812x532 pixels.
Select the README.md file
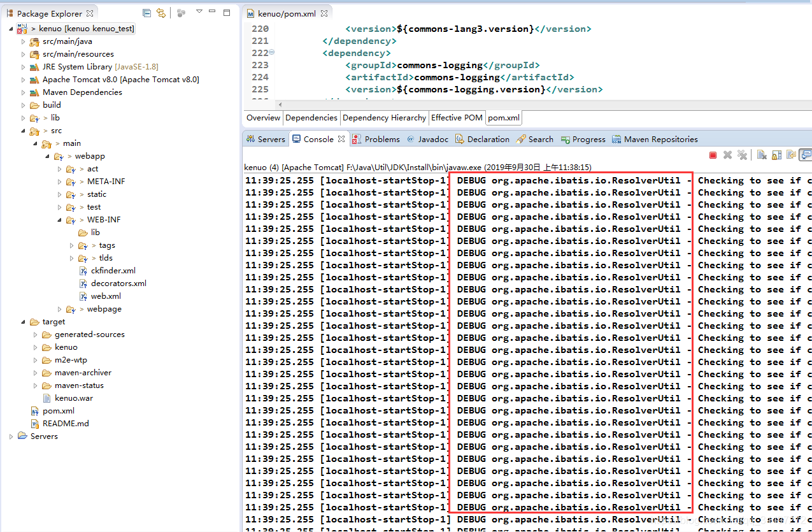(66, 424)
